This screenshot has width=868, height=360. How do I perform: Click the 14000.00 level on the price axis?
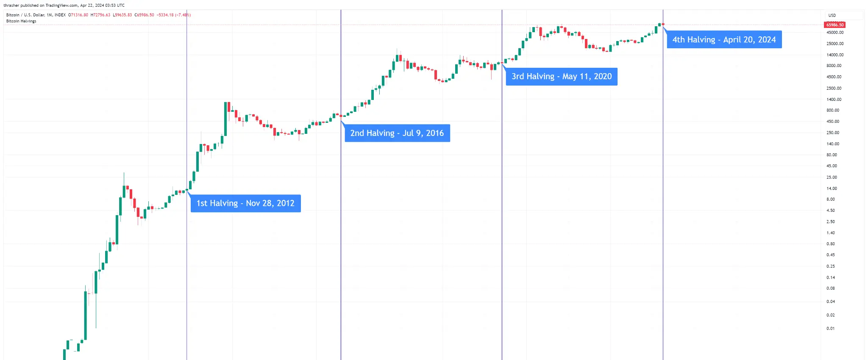click(x=835, y=55)
